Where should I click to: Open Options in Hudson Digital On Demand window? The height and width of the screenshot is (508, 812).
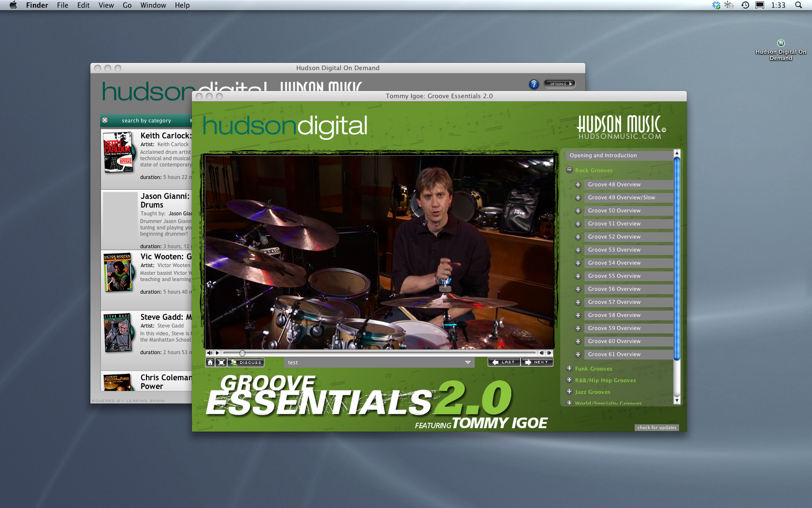tap(560, 84)
